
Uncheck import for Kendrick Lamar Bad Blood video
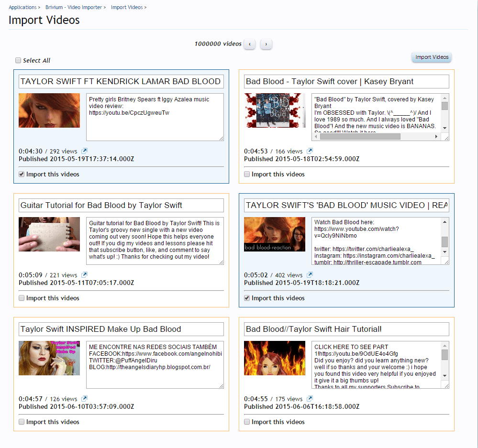tap(22, 174)
